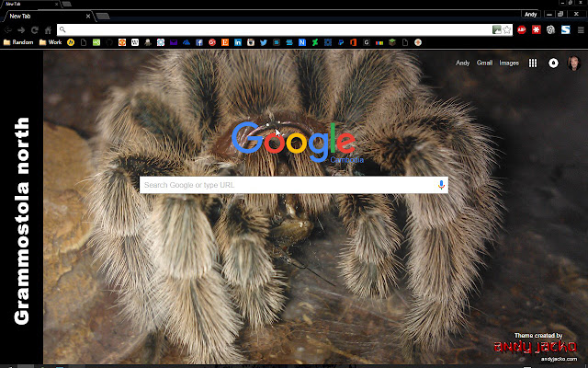Image resolution: width=588 pixels, height=368 pixels.
Task: Open the Microsoft Office bookmark
Action: point(353,42)
